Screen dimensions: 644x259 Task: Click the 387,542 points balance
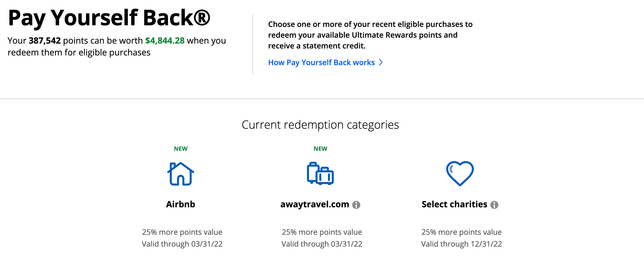click(x=44, y=41)
